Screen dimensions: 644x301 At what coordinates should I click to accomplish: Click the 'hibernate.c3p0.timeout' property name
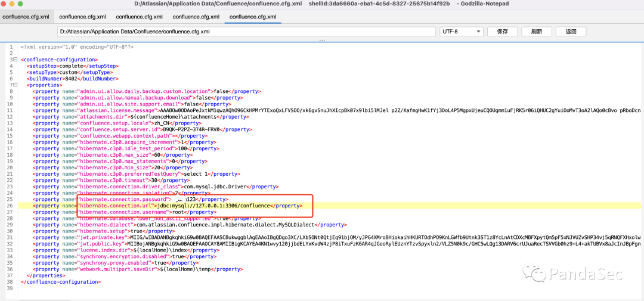tap(113, 180)
